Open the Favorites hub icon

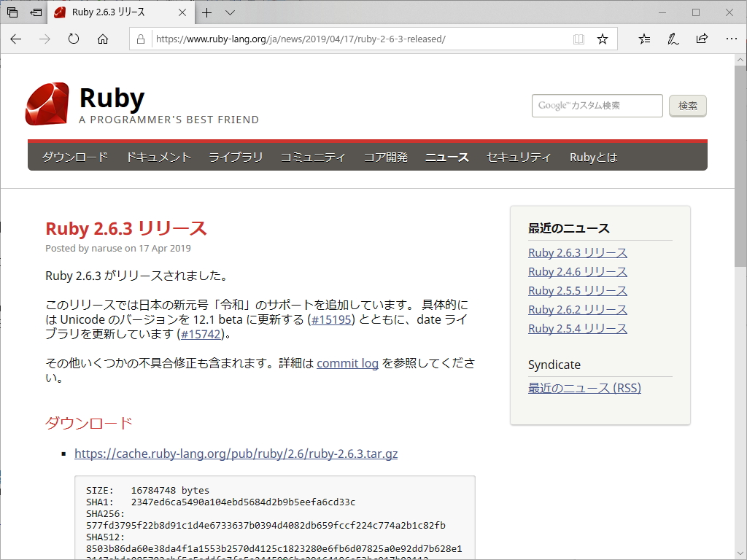pos(644,39)
